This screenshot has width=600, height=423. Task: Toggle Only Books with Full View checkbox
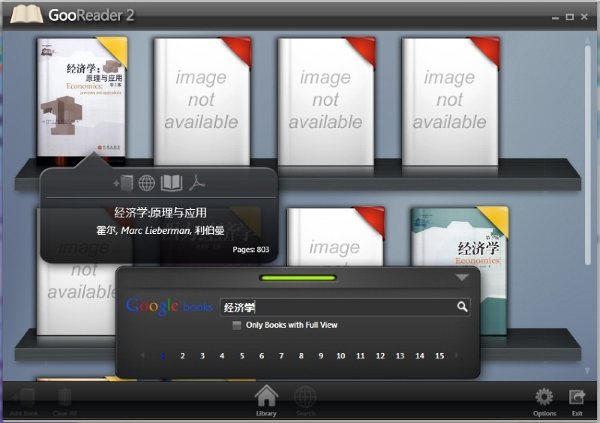237,325
